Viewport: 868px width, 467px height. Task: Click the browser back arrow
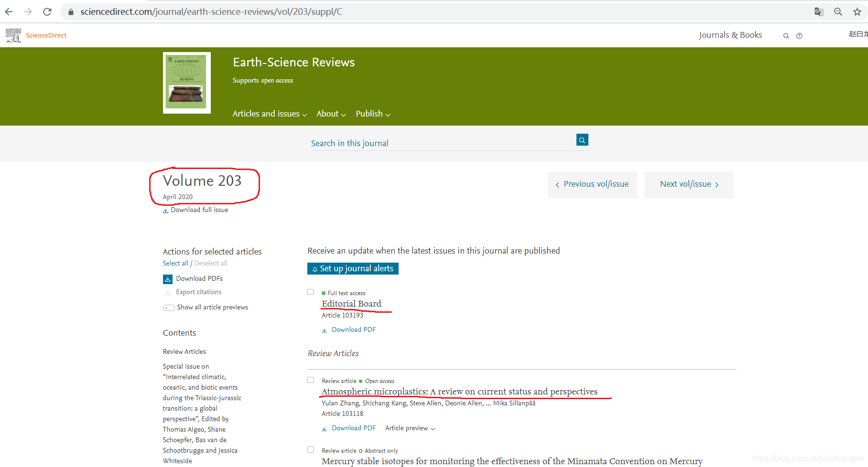point(9,12)
